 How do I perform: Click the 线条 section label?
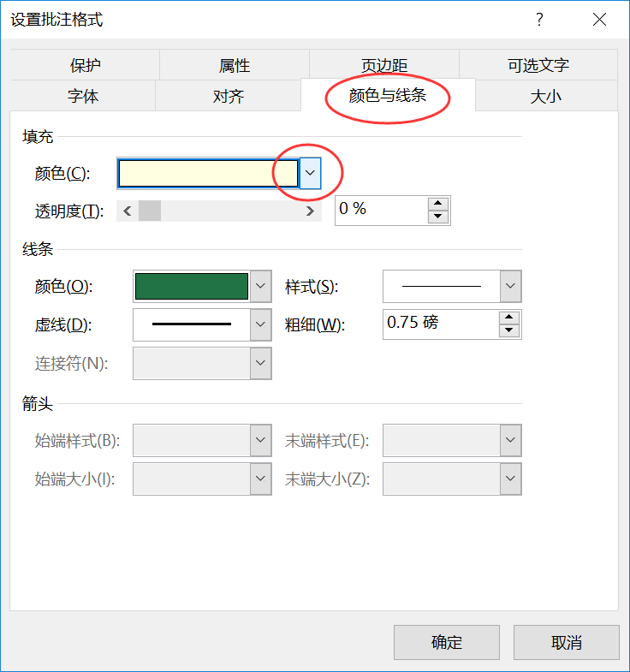pos(38,249)
